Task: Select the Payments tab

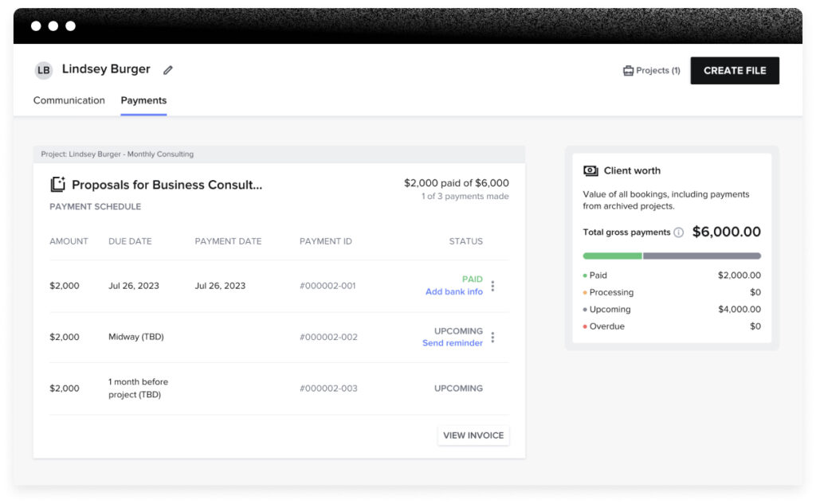Action: pyautogui.click(x=143, y=100)
